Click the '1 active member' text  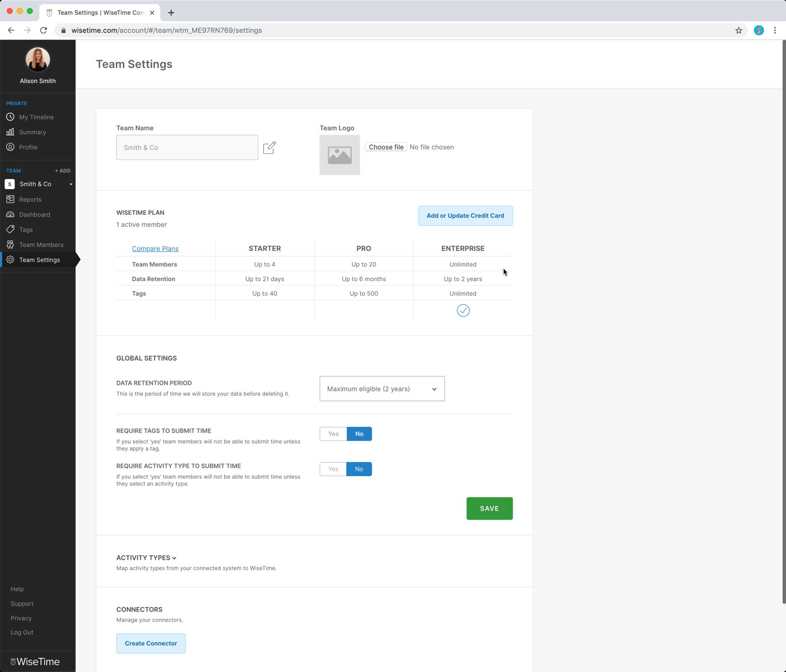pos(141,224)
